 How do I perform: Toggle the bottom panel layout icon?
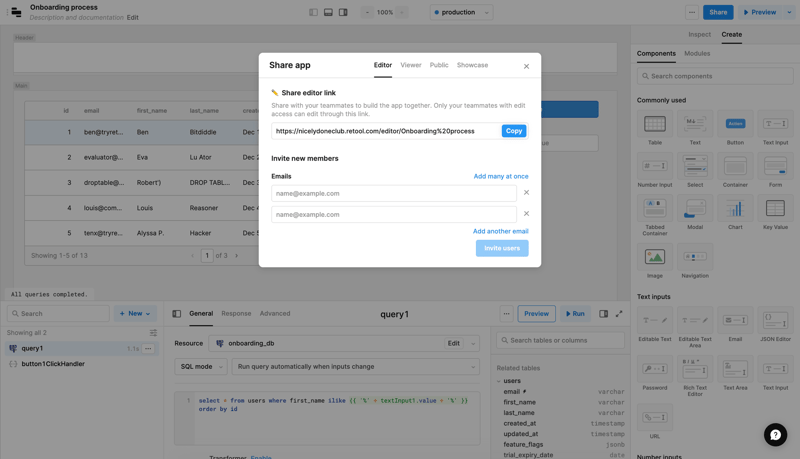pyautogui.click(x=328, y=12)
